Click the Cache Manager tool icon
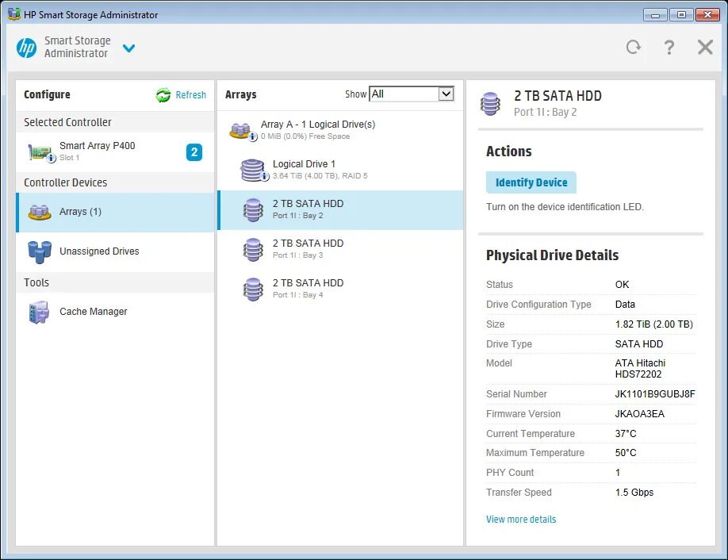The height and width of the screenshot is (560, 728). click(39, 312)
